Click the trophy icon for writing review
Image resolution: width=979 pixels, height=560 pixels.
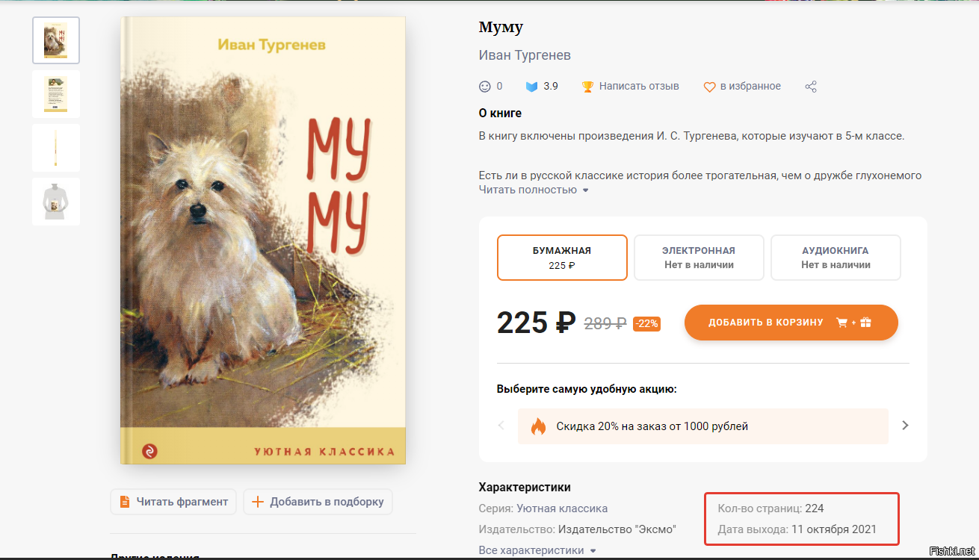587,87
